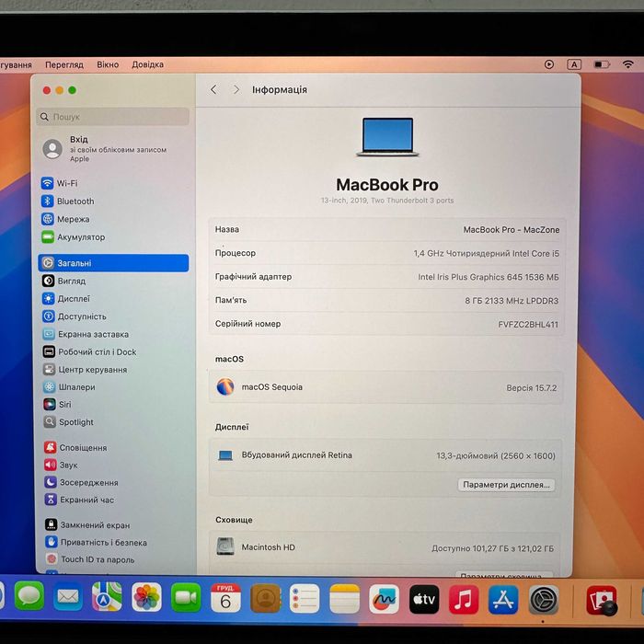Launch Photos from the Dock
The height and width of the screenshot is (644, 644).
click(x=146, y=598)
